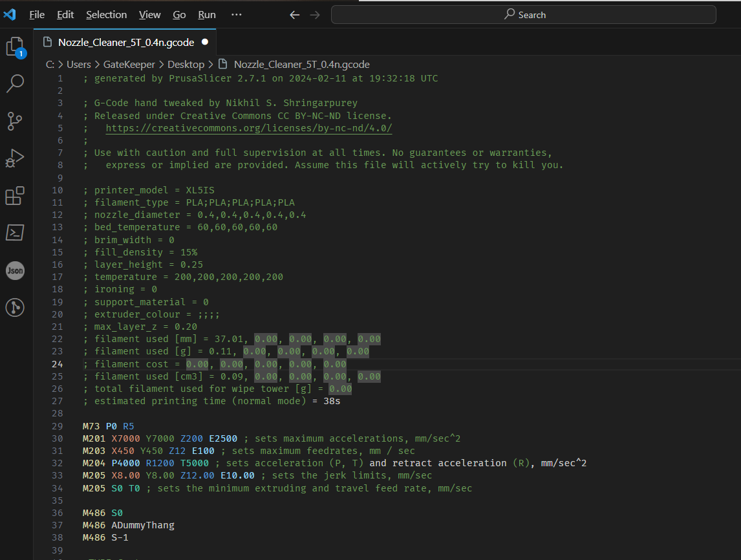Open the Extensions view
This screenshot has height=560, width=741.
(15, 195)
